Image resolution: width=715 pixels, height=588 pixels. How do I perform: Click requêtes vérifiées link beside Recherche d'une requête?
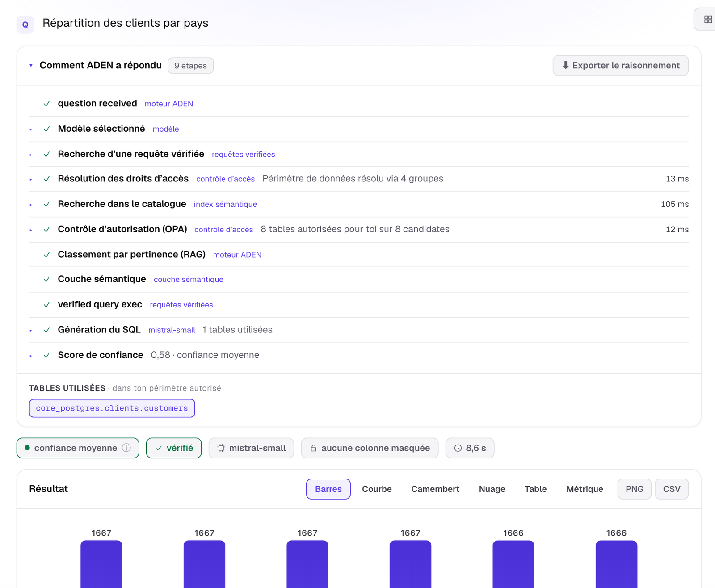pyautogui.click(x=244, y=154)
